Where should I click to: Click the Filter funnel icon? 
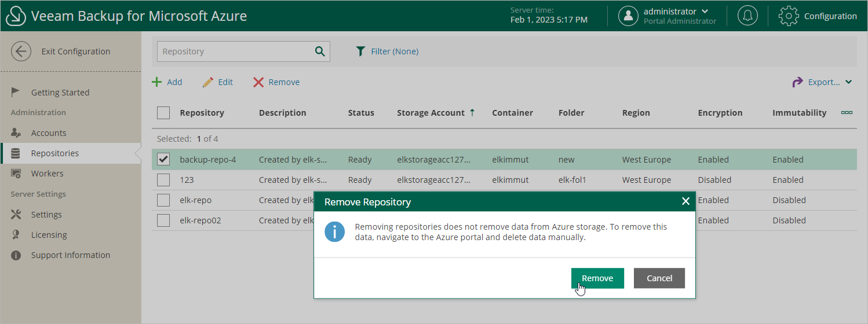click(x=360, y=51)
